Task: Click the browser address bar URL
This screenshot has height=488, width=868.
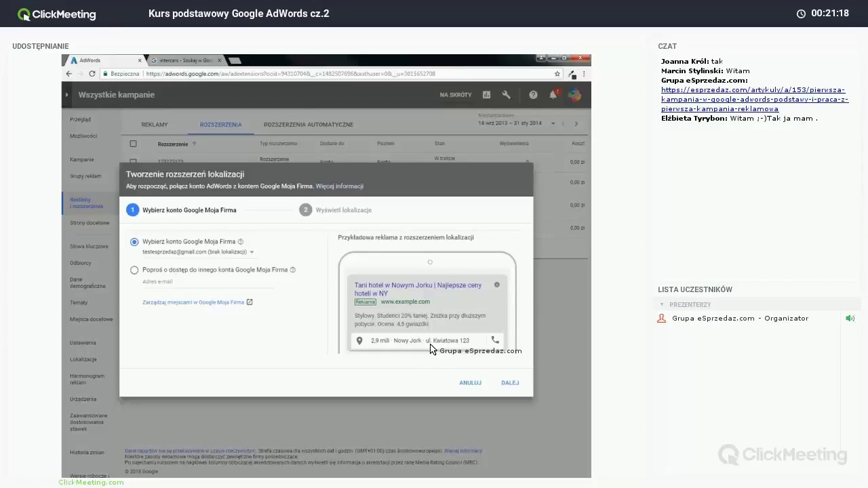Action: [290, 74]
